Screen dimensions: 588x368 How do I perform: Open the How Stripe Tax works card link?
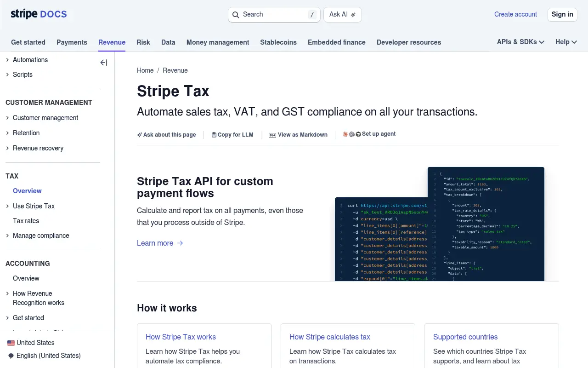tap(181, 337)
